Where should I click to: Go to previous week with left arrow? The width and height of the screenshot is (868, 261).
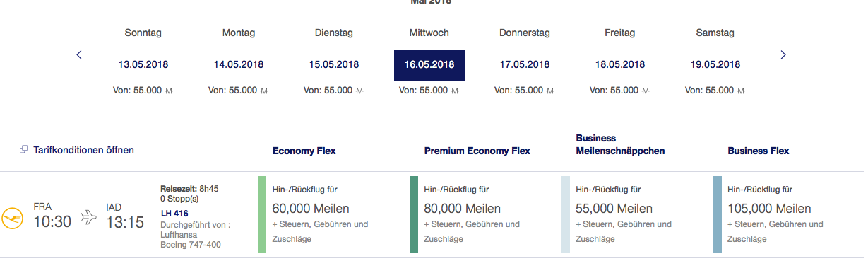click(x=79, y=54)
